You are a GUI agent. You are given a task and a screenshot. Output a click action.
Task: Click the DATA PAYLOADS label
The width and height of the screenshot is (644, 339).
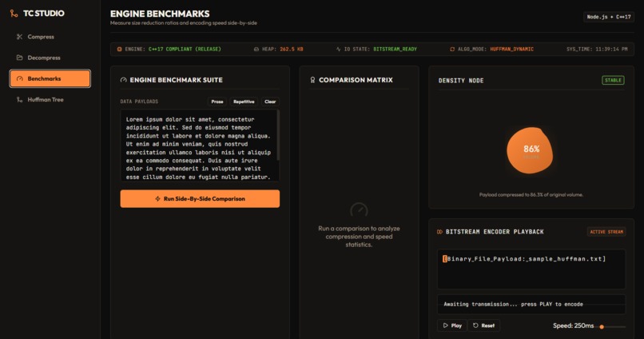click(139, 102)
